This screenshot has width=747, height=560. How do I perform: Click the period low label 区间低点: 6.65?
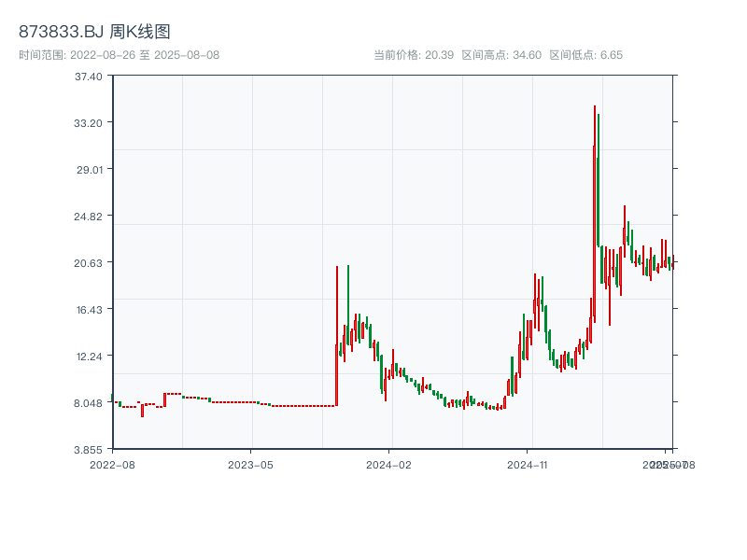tap(586, 55)
